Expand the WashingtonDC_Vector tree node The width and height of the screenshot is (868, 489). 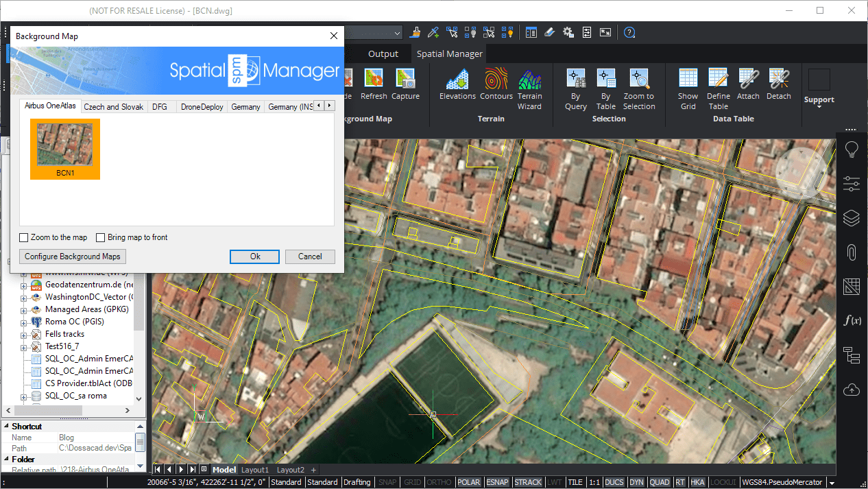click(x=23, y=297)
